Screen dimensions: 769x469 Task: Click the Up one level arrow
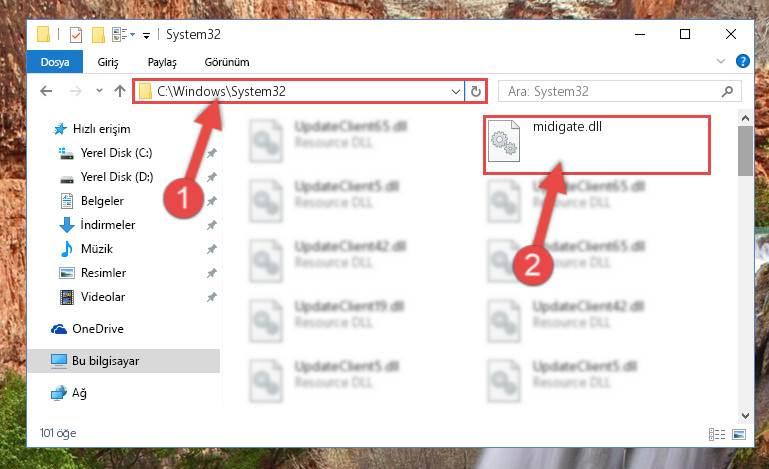click(120, 91)
